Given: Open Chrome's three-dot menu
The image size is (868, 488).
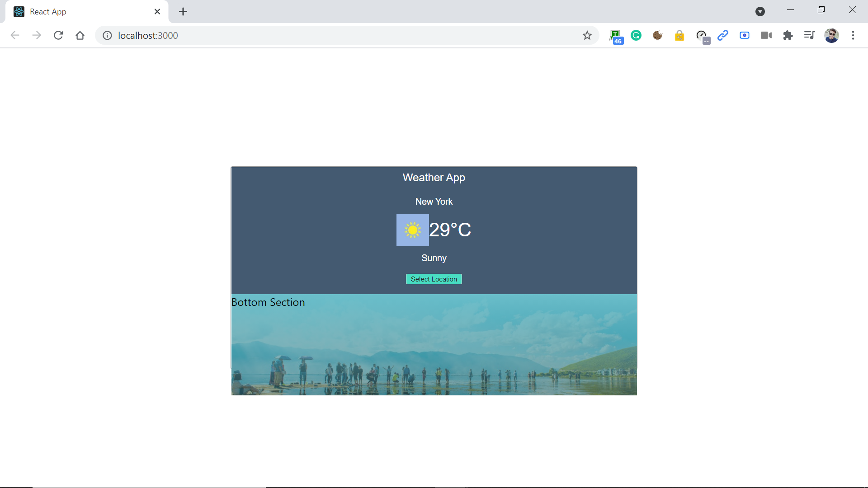Looking at the screenshot, I should [x=853, y=35].
